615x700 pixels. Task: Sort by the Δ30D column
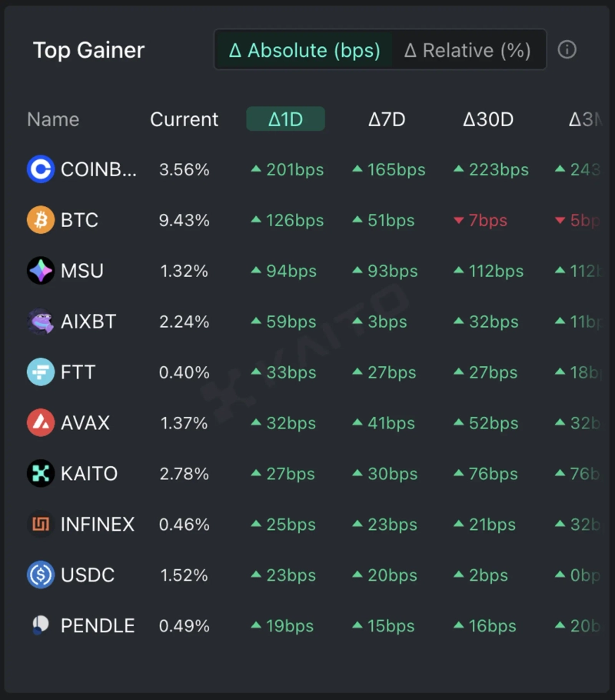pos(487,119)
